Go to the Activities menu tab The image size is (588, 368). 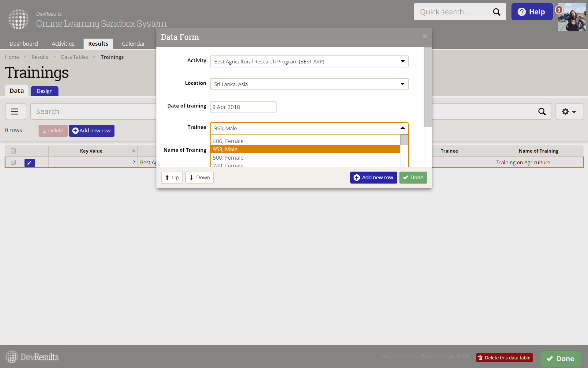coord(63,44)
